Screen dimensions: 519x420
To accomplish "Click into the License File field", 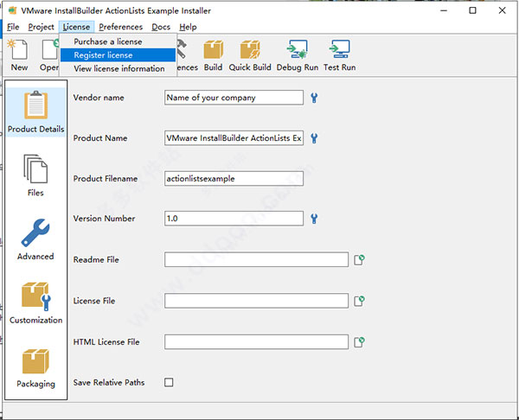I will click(x=256, y=301).
